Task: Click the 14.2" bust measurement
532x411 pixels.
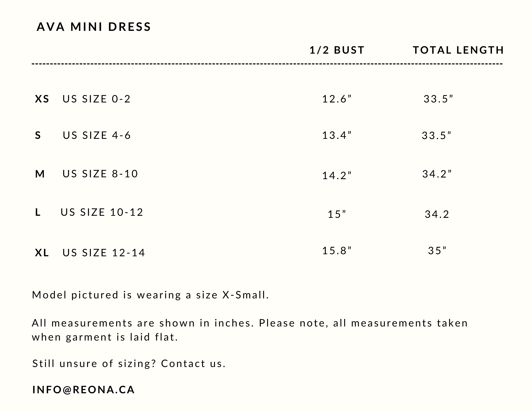Action: click(x=337, y=175)
